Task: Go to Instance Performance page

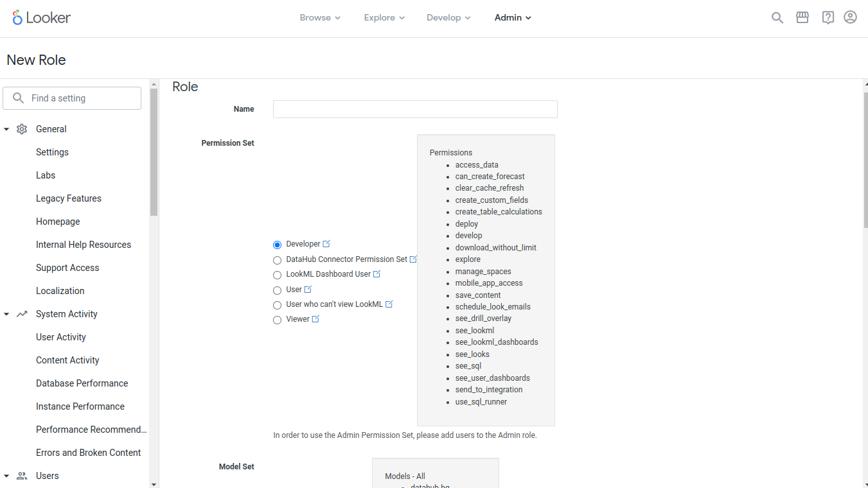Action: [80, 406]
